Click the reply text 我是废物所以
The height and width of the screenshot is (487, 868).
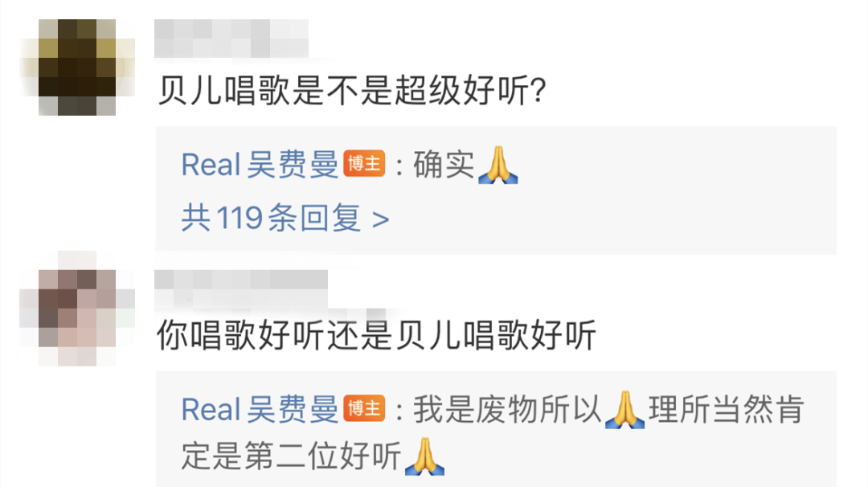tap(507, 410)
